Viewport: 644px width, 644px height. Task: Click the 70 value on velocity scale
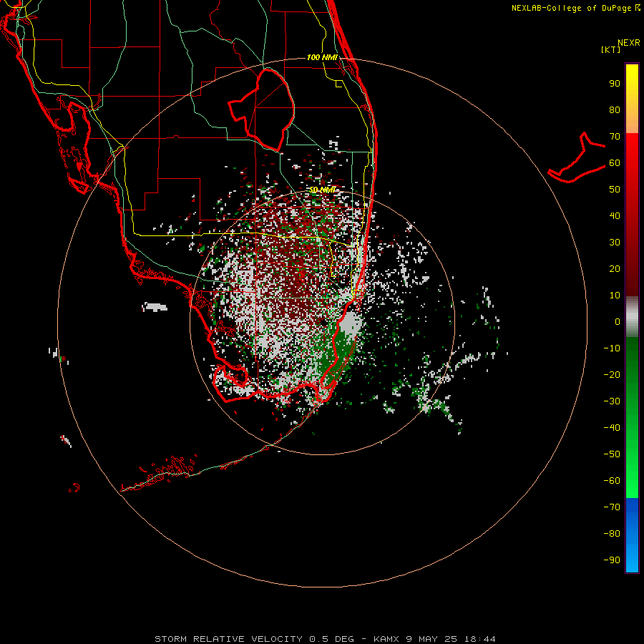[615, 137]
